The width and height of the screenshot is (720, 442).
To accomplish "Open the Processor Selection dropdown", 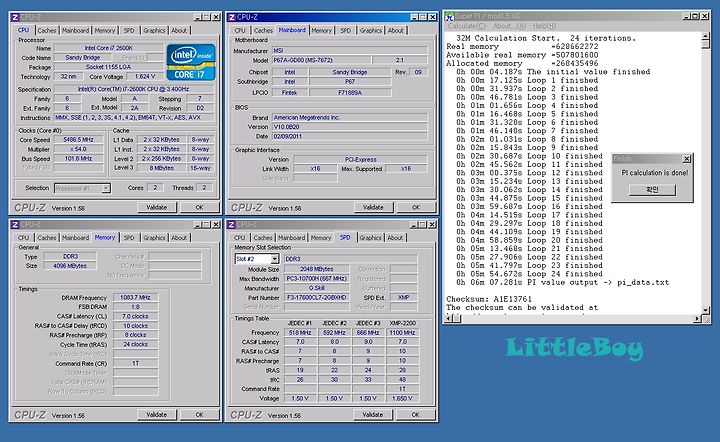I will tap(106, 188).
